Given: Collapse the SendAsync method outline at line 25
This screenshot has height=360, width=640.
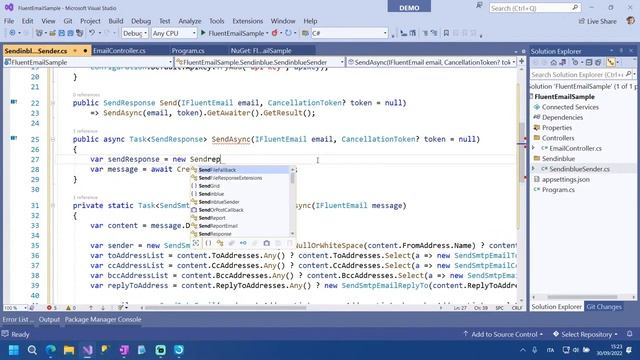Looking at the screenshot, I should pos(53,140).
